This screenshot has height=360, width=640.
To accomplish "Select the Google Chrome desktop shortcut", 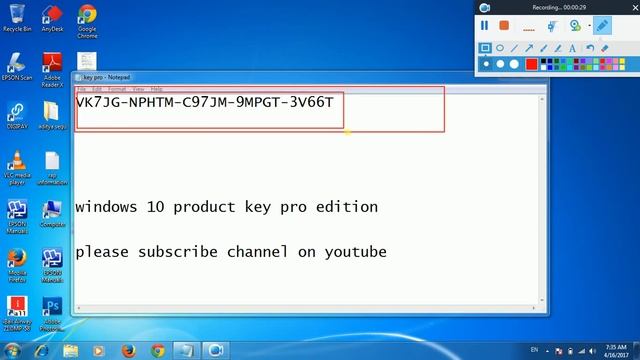I will click(87, 21).
